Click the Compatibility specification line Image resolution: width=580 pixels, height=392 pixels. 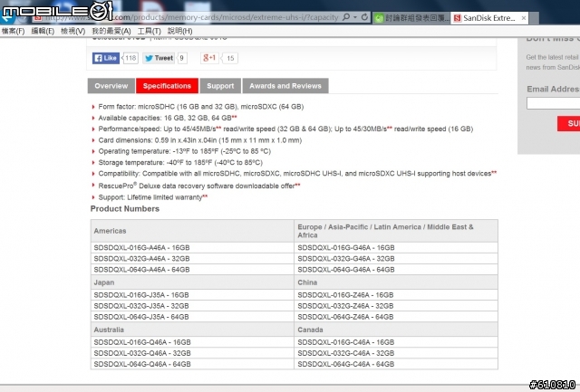coord(297,173)
